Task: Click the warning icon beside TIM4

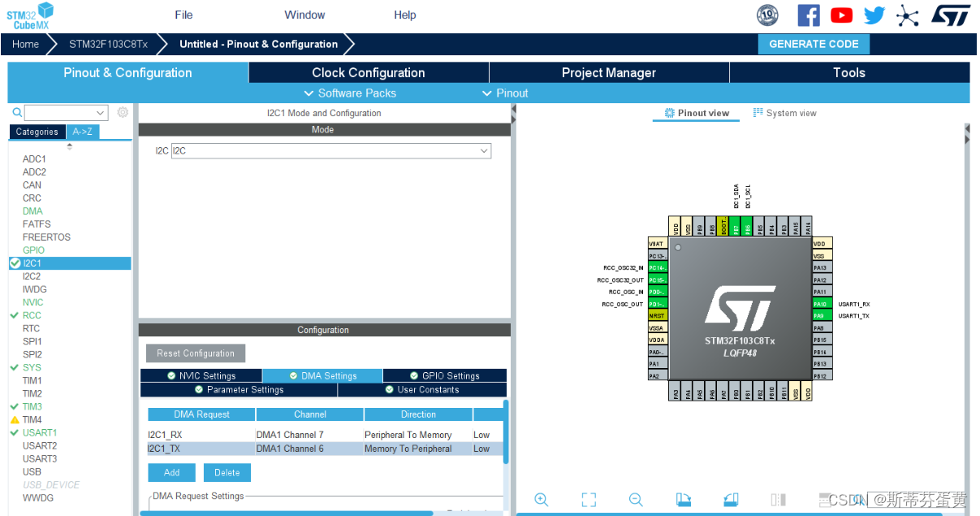Action: click(x=15, y=420)
